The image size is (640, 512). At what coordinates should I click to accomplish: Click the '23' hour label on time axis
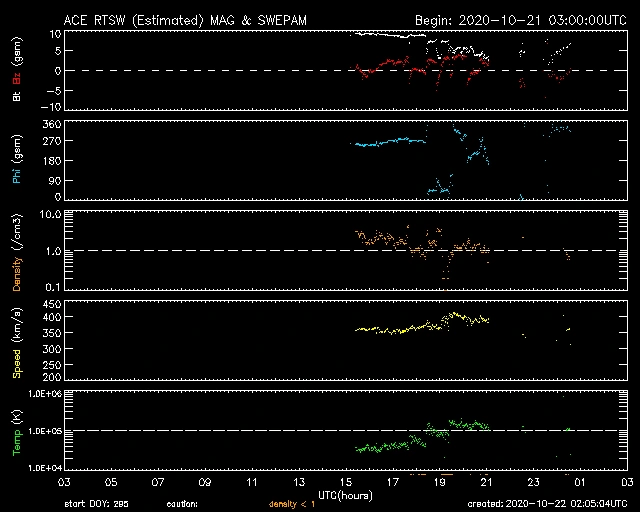(533, 483)
